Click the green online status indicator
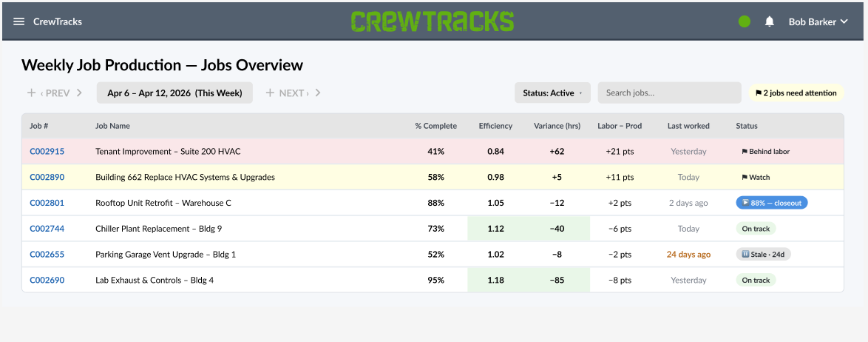Viewport: 868px width, 342px height. pos(745,21)
